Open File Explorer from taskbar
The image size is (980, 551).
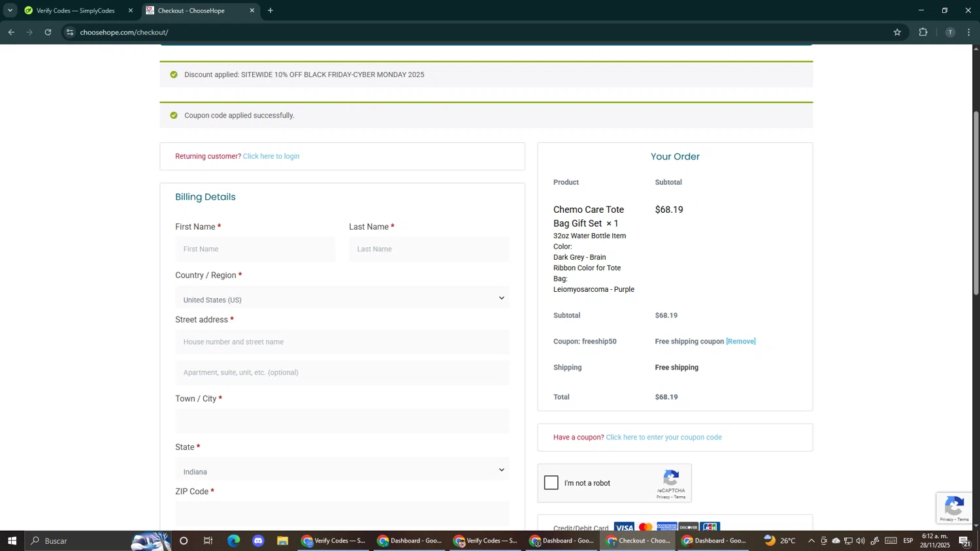click(x=282, y=541)
